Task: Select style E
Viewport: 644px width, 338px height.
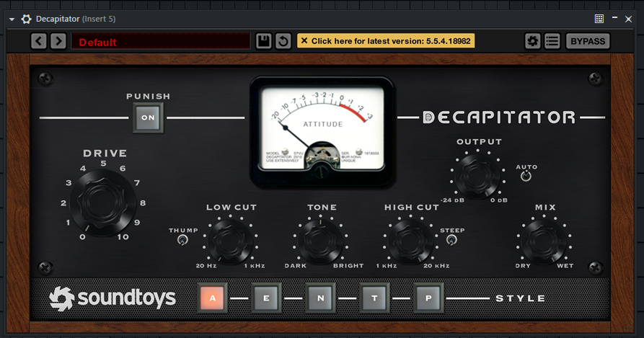Action: point(266,298)
